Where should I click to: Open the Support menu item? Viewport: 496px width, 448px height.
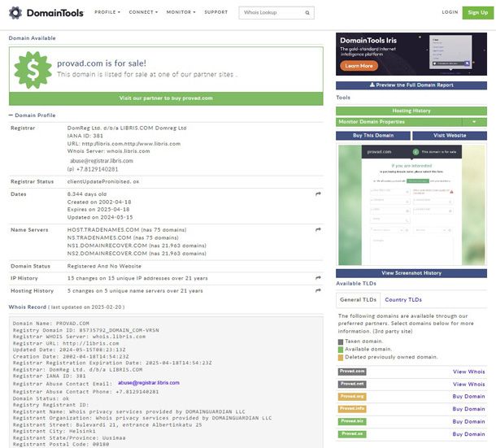point(215,13)
